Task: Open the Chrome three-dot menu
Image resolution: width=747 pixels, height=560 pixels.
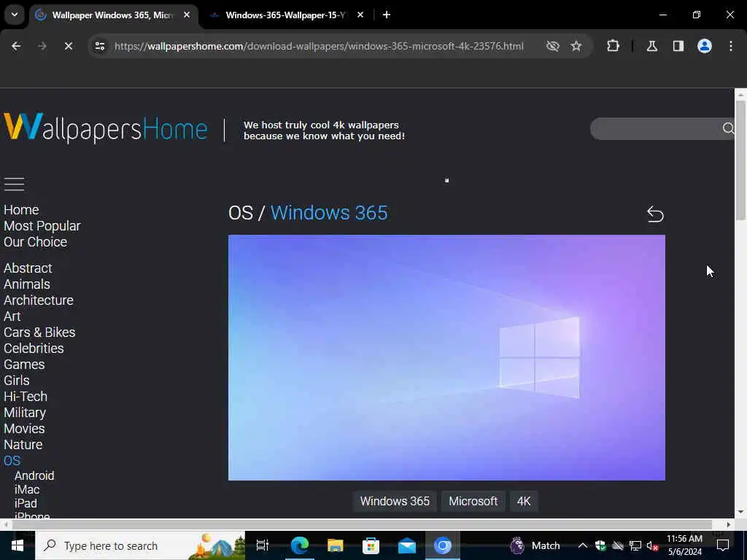Action: coord(731,46)
